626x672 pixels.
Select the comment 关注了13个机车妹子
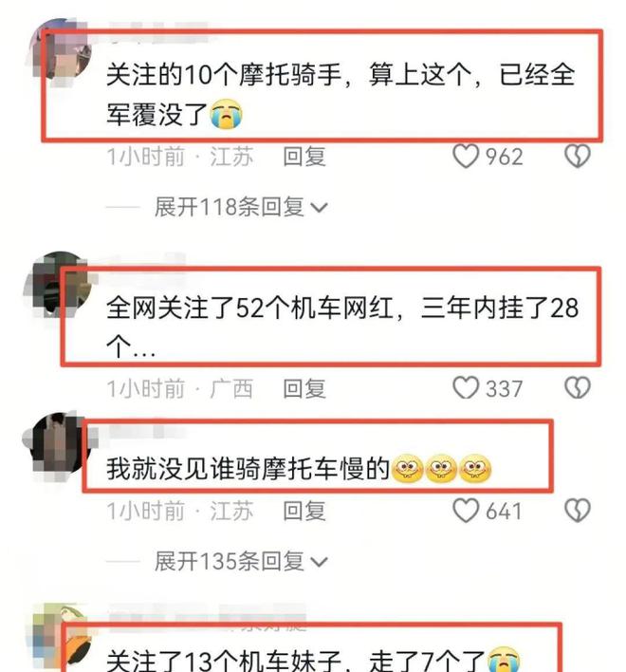click(x=313, y=661)
